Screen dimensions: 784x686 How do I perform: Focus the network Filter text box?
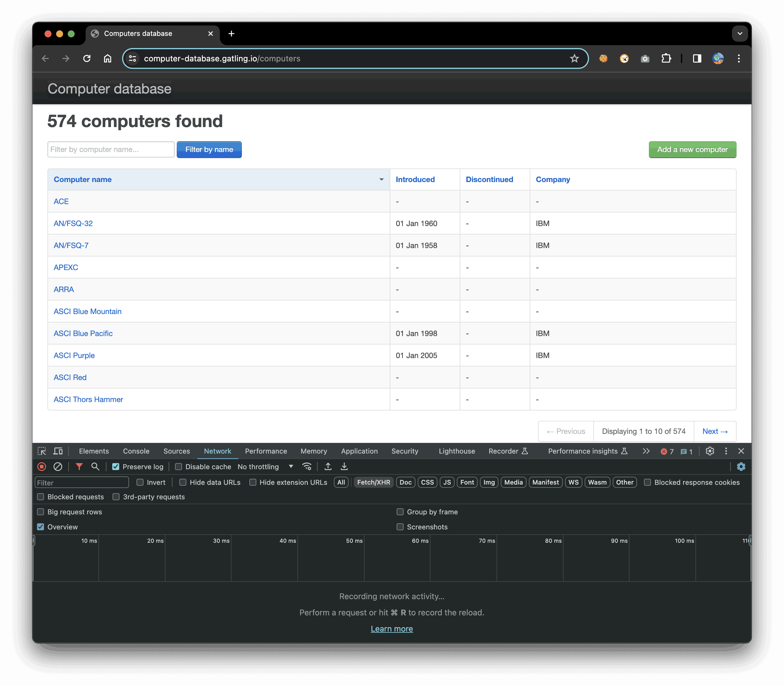(x=82, y=482)
